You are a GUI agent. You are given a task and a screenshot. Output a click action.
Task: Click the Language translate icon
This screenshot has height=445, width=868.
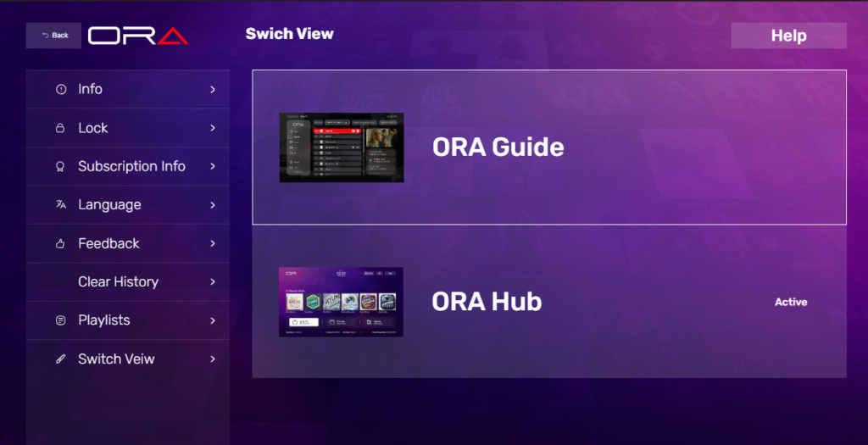(x=61, y=205)
